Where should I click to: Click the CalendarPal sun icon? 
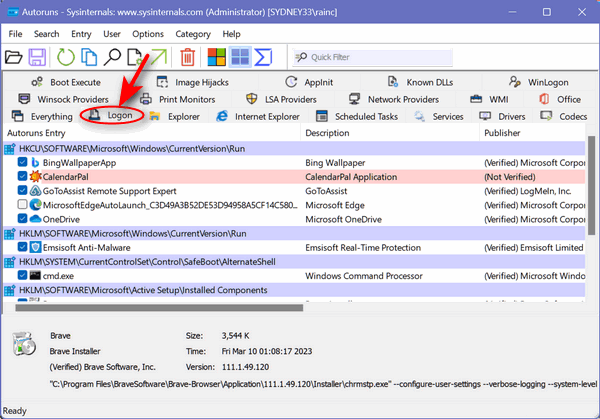[35, 176]
